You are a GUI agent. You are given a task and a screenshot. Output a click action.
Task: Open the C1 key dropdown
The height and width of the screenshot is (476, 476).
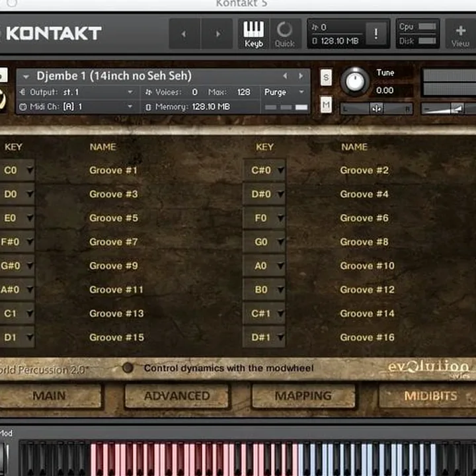[x=17, y=313]
